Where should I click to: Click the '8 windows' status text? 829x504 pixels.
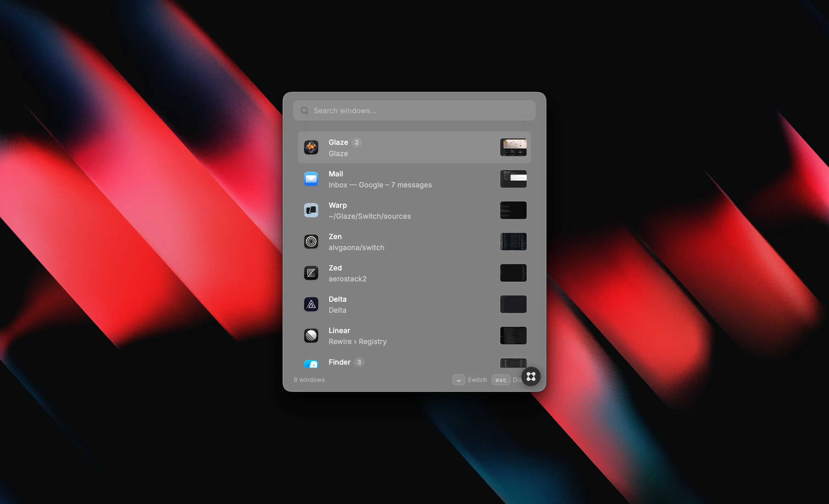coord(309,380)
